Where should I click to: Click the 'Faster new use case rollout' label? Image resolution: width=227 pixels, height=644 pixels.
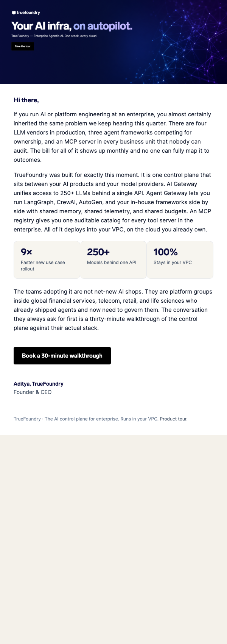(x=43, y=266)
